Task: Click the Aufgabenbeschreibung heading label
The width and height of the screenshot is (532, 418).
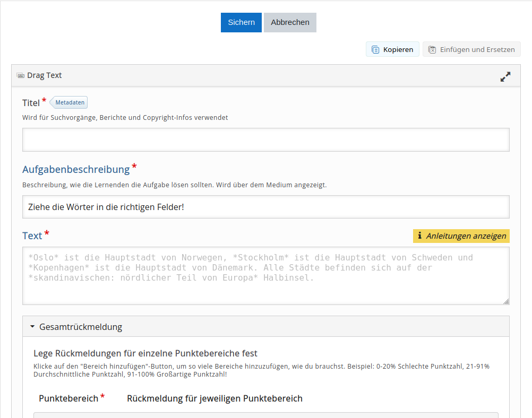Action: pyautogui.click(x=76, y=169)
